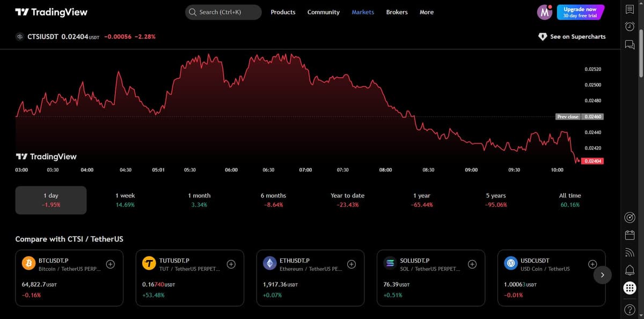This screenshot has height=319, width=644.
Task: Open the watchlist and details panel icon
Action: coord(630,9)
